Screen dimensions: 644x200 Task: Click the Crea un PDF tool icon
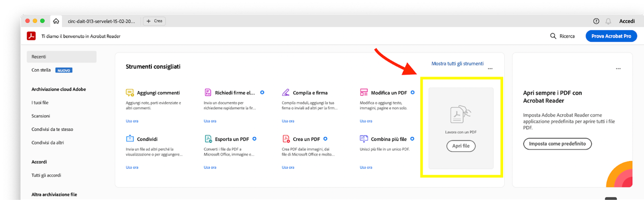(286, 138)
